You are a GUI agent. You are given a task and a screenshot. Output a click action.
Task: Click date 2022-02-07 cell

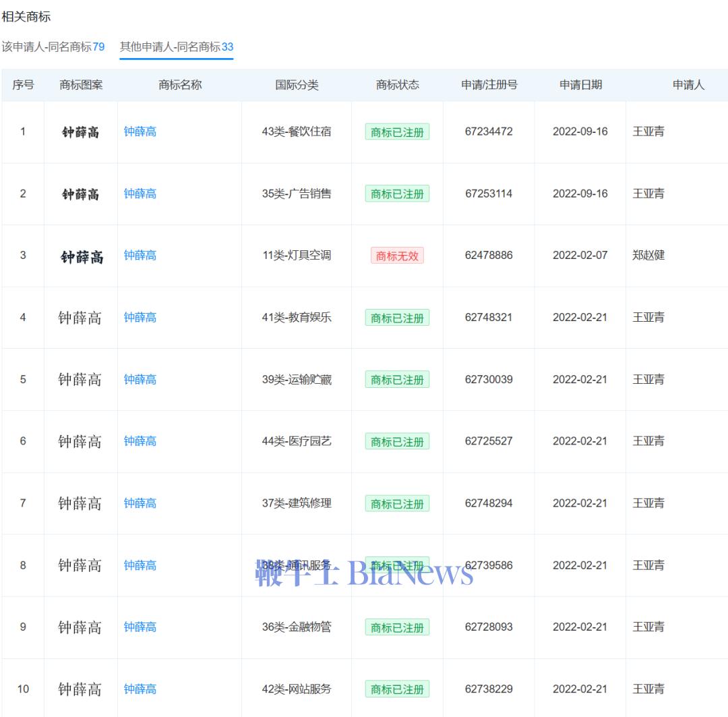click(x=580, y=255)
